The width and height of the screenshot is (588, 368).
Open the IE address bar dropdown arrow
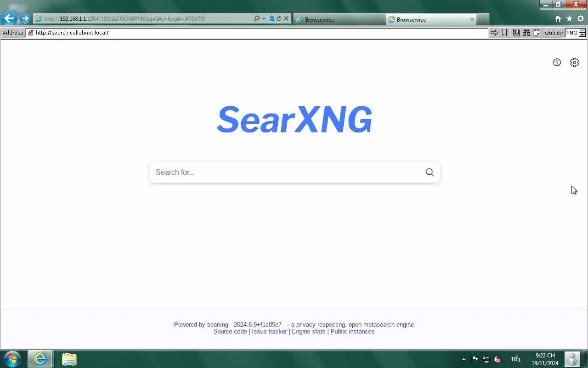pos(264,19)
